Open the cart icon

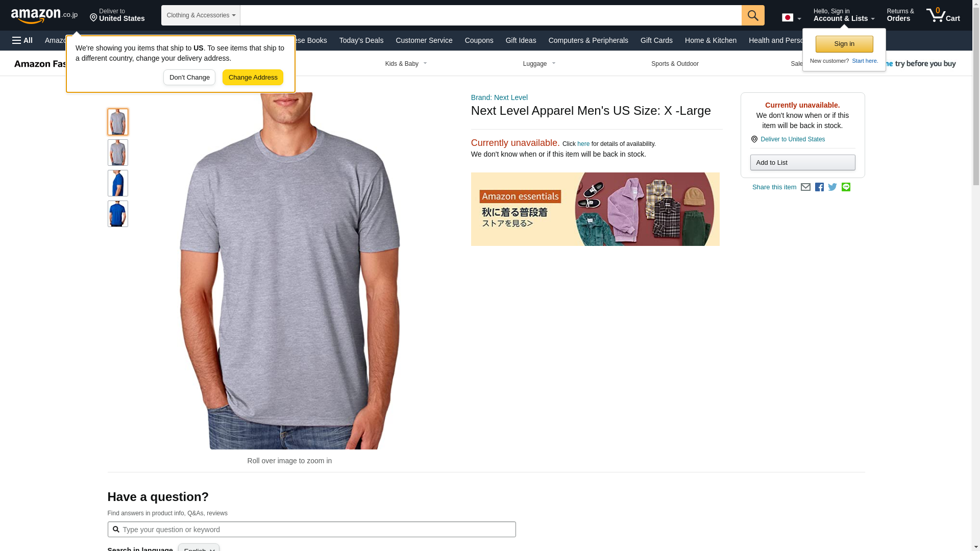[x=943, y=15]
